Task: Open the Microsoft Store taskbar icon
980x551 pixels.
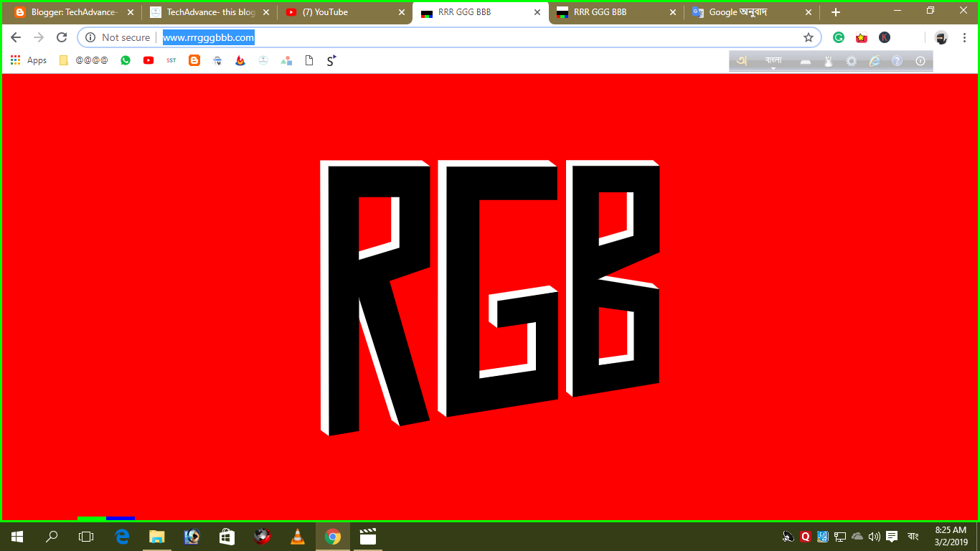Action: 227,537
